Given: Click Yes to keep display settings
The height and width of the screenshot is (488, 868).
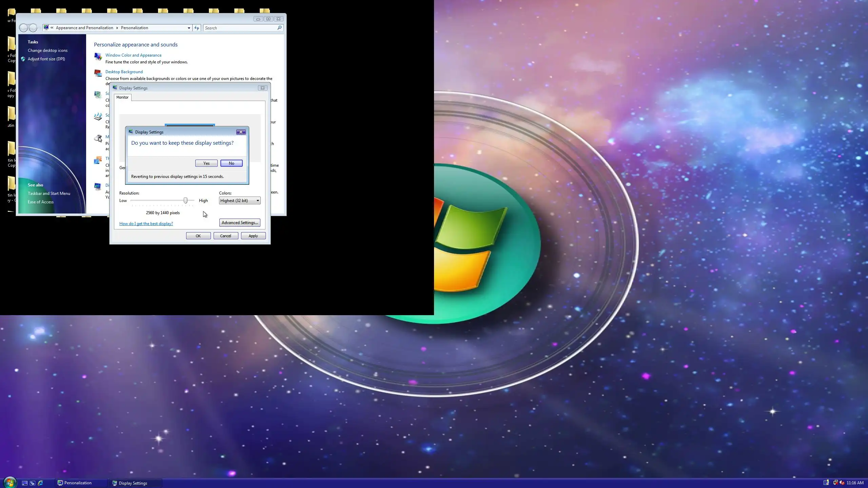Looking at the screenshot, I should [x=206, y=163].
